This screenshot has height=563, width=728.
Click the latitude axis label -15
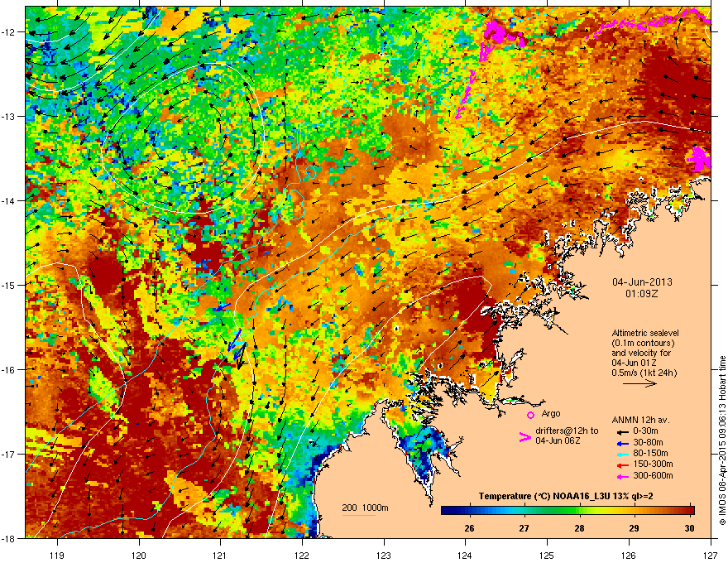click(x=9, y=285)
